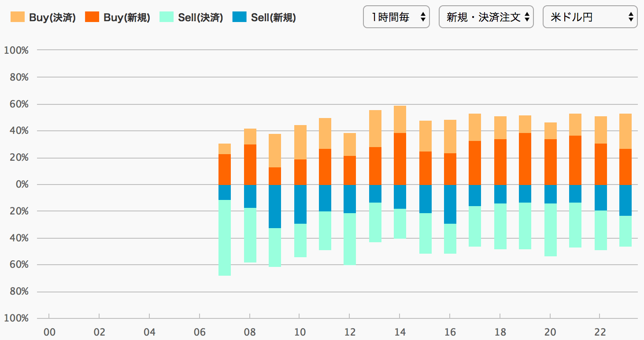Click the Sell(新規) bar segment at hour 10
Image resolution: width=644 pixels, height=340 pixels.
[x=300, y=204]
